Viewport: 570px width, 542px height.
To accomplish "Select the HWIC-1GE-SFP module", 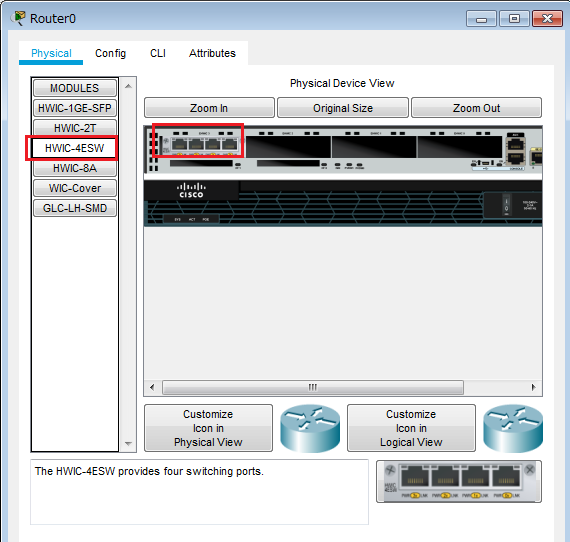I will click(75, 108).
